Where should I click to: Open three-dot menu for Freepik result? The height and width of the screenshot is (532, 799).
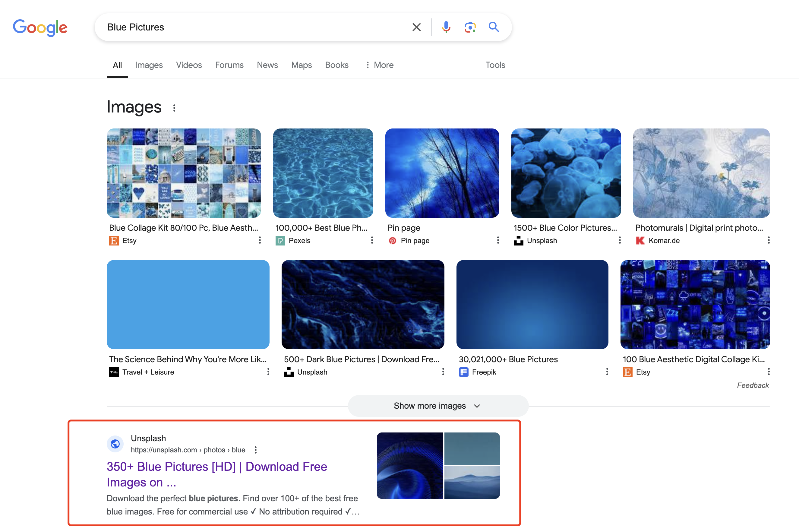[x=607, y=372]
